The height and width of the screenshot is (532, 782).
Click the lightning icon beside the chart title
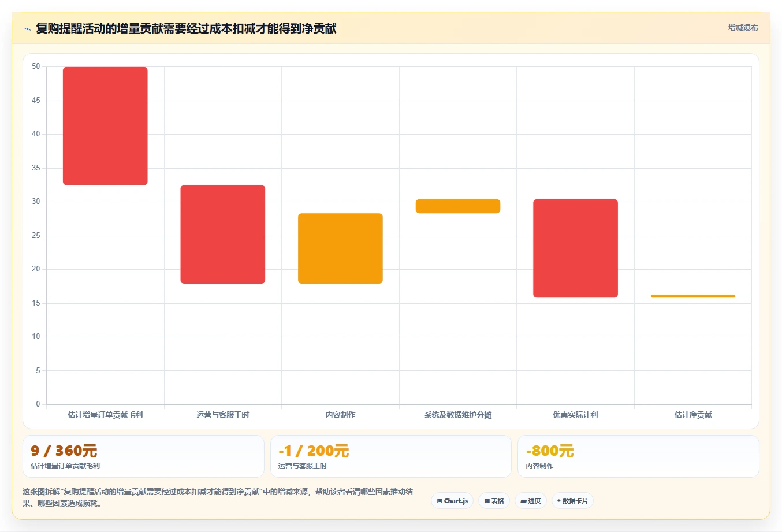pos(27,29)
